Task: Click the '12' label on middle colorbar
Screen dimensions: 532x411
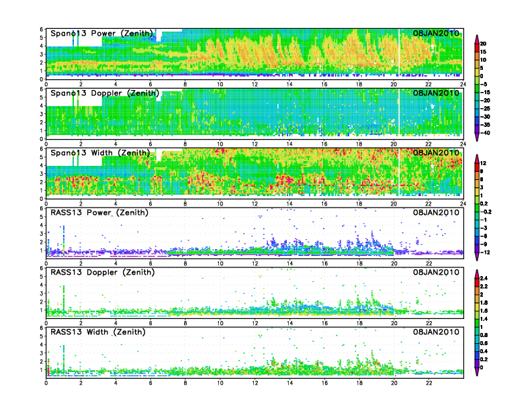Action: pyautogui.click(x=483, y=163)
